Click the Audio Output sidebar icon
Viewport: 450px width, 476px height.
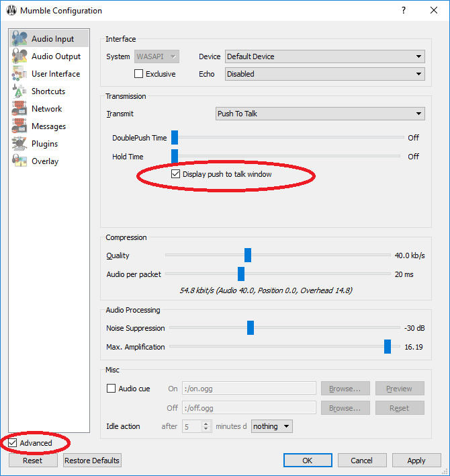point(19,56)
